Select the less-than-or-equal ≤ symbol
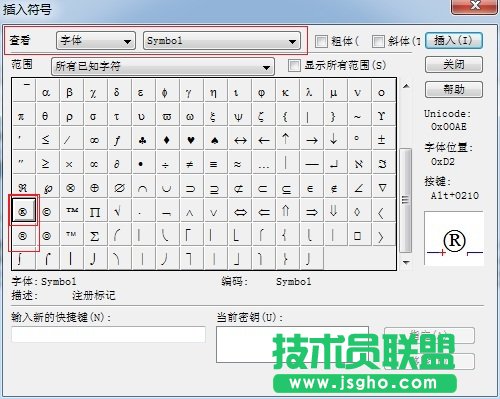The height and width of the screenshot is (399, 500). (x=48, y=139)
